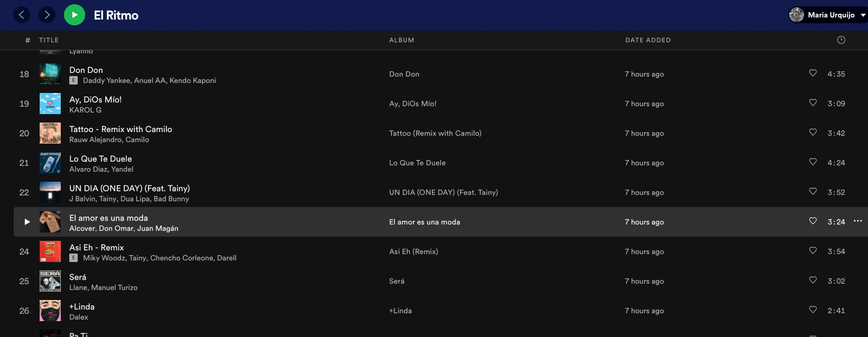868x337 pixels.
Task: Open more options for El amor es una moda
Action: click(x=857, y=221)
